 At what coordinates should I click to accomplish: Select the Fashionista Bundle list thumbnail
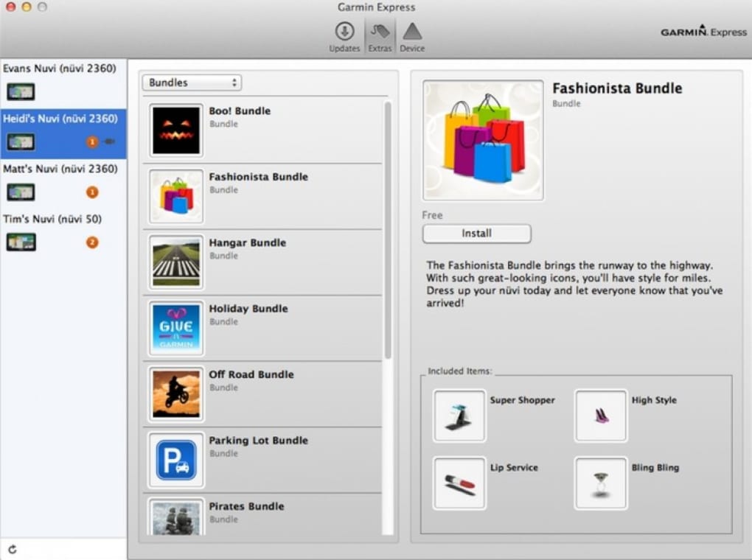click(x=176, y=196)
